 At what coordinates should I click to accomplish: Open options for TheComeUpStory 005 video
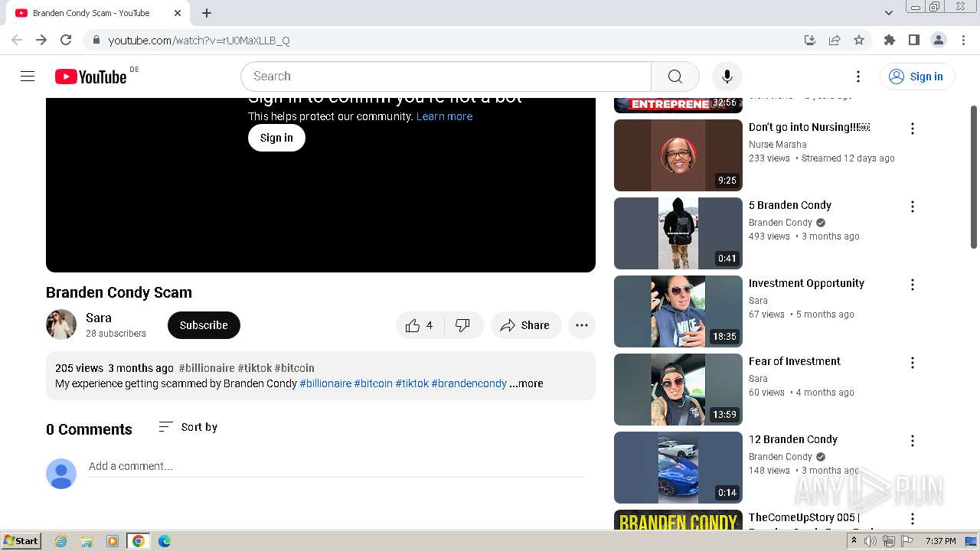point(912,519)
